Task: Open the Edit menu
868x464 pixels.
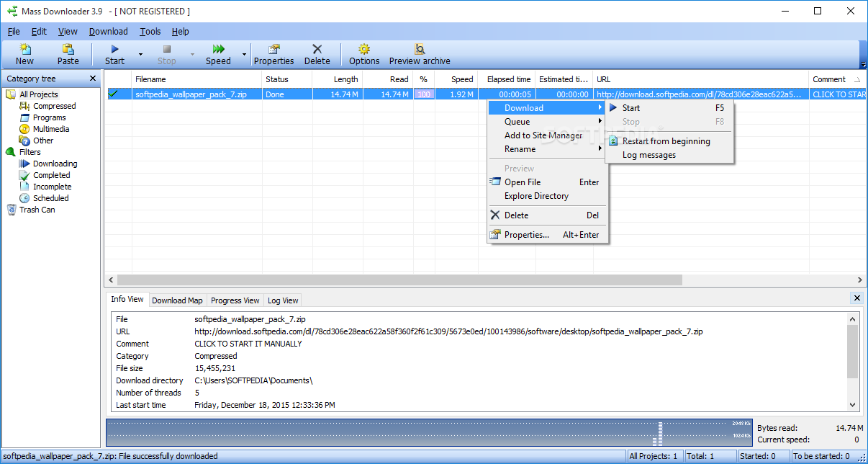Action: 39,32
